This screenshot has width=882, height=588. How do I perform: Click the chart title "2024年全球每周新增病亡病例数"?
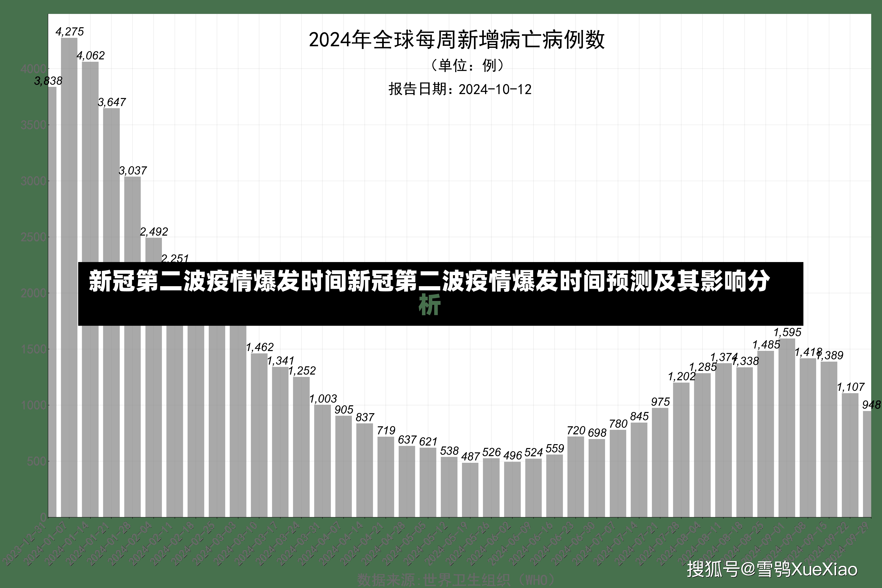(x=457, y=40)
